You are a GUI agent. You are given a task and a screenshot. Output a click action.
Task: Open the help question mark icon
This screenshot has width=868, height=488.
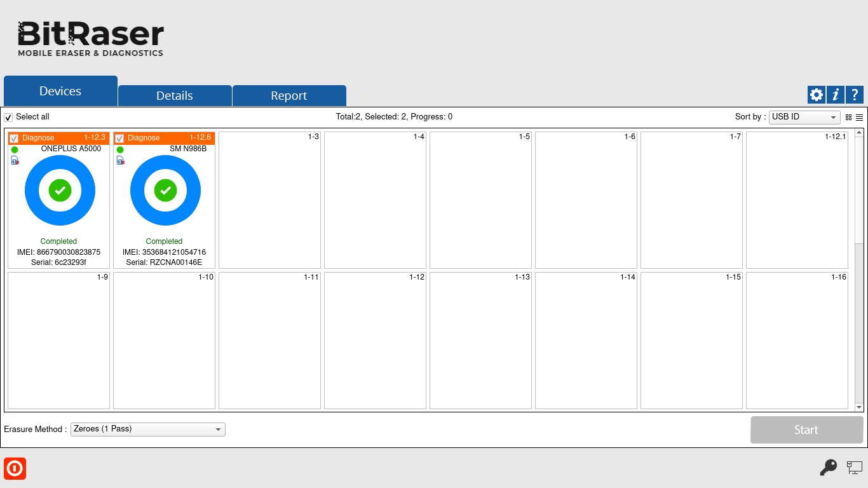(855, 95)
